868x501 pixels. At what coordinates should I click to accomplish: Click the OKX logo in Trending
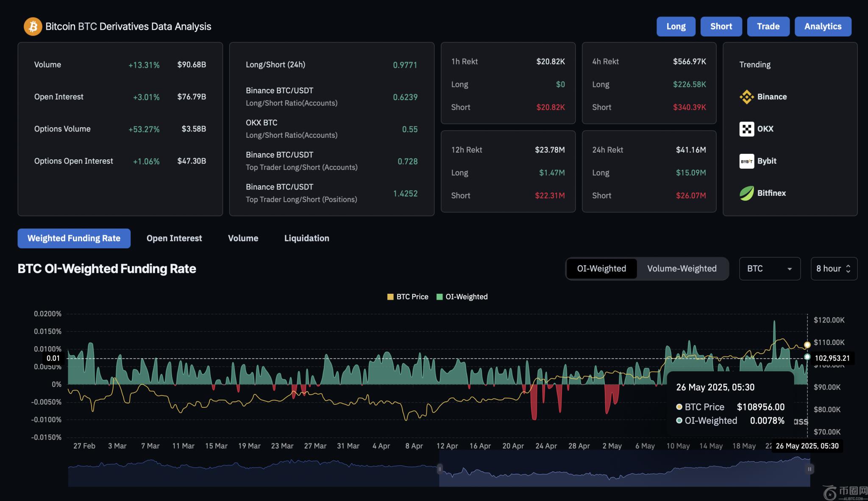click(x=746, y=129)
